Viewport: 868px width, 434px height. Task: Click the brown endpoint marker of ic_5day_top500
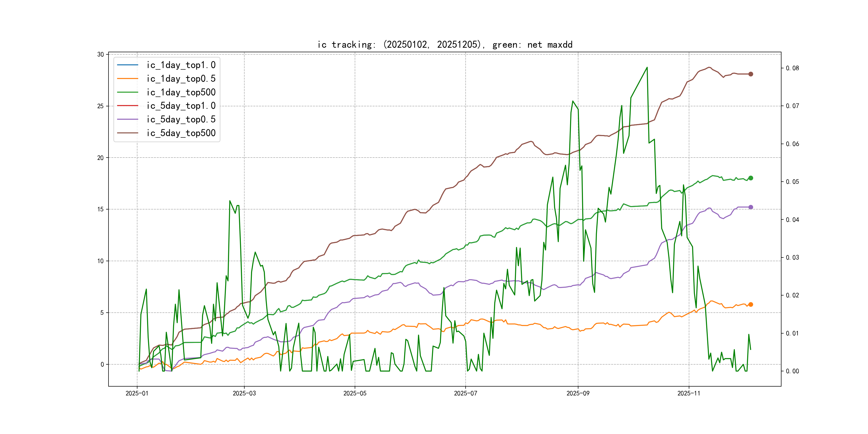tap(750, 74)
